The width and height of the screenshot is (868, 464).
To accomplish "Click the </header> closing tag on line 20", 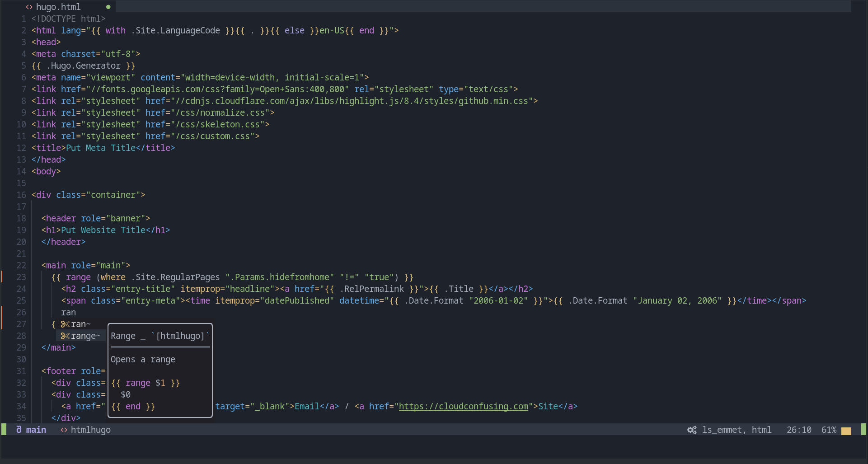I will 63,242.
